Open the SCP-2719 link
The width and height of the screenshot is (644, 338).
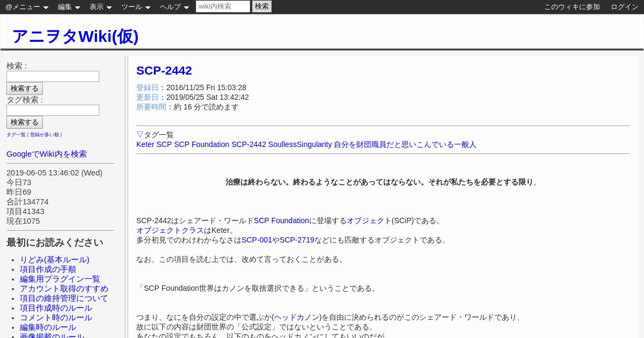(x=297, y=240)
